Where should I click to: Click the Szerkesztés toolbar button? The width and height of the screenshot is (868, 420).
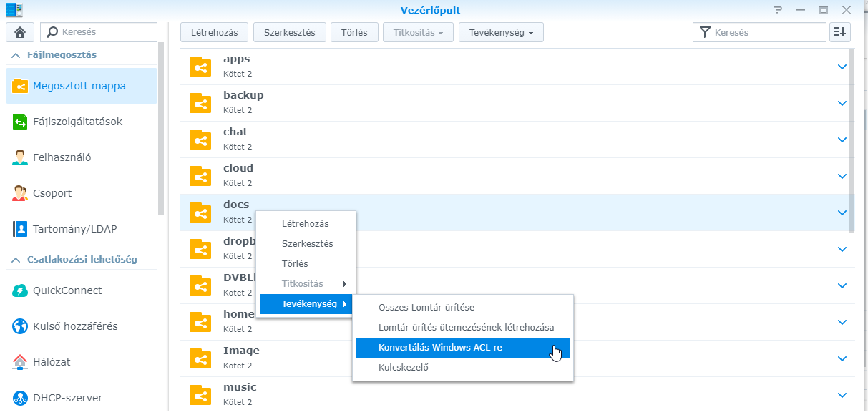tap(289, 32)
